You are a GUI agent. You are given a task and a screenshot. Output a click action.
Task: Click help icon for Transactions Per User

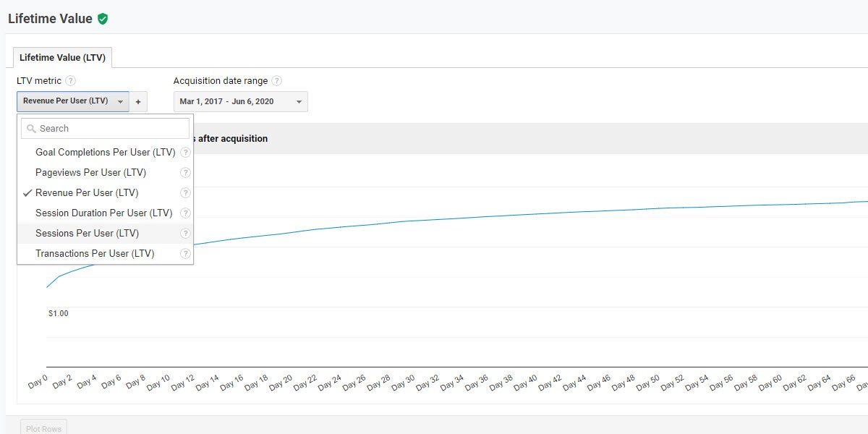pos(186,254)
